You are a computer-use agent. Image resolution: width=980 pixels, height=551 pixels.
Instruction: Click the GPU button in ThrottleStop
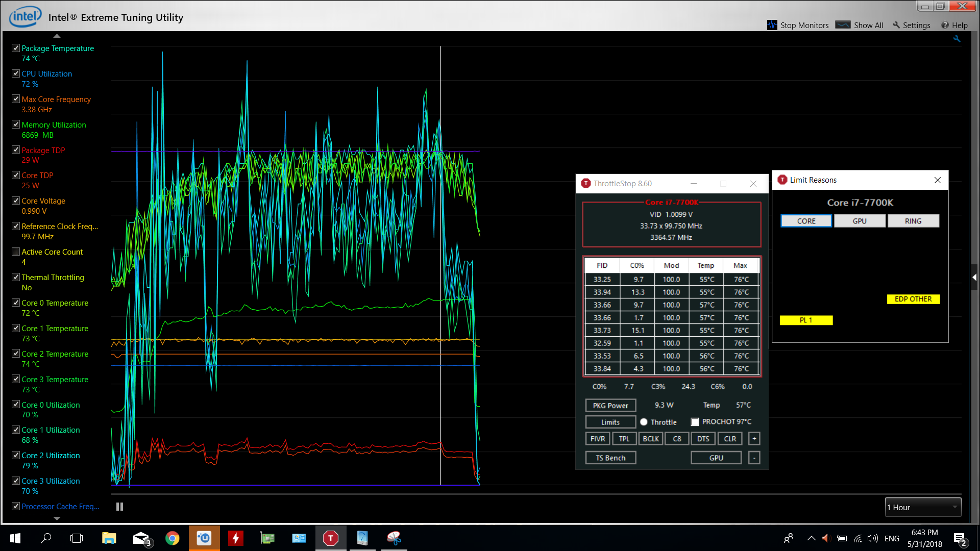coord(716,458)
